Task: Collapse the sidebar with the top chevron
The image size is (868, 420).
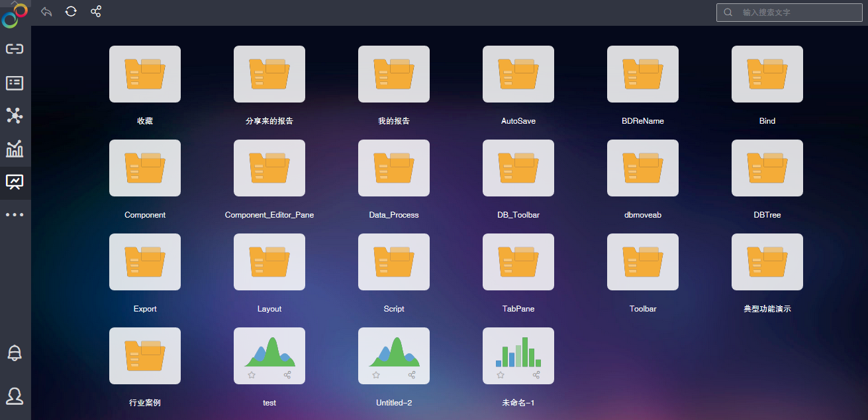Action: pos(15,3)
